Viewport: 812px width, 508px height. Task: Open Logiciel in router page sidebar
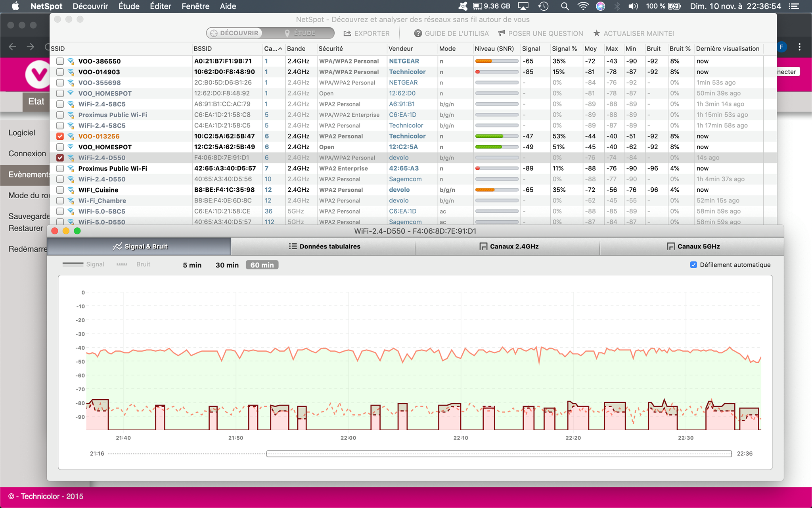[x=22, y=133]
